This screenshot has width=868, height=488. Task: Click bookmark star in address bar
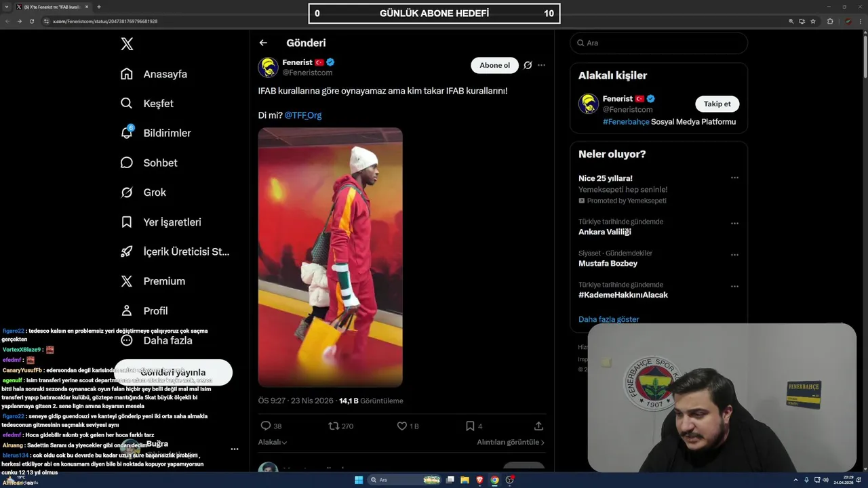tap(813, 21)
